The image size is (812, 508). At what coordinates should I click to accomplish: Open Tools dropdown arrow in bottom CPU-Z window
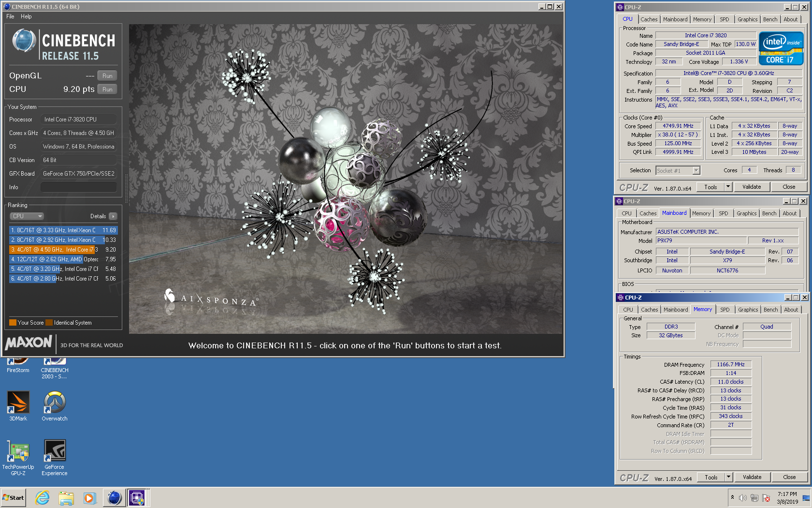click(x=728, y=478)
